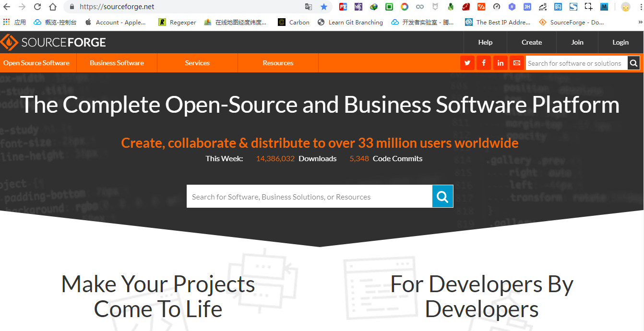Open the Google Translate page icon
Screen dimensions: 644x331
pyautogui.click(x=309, y=7)
